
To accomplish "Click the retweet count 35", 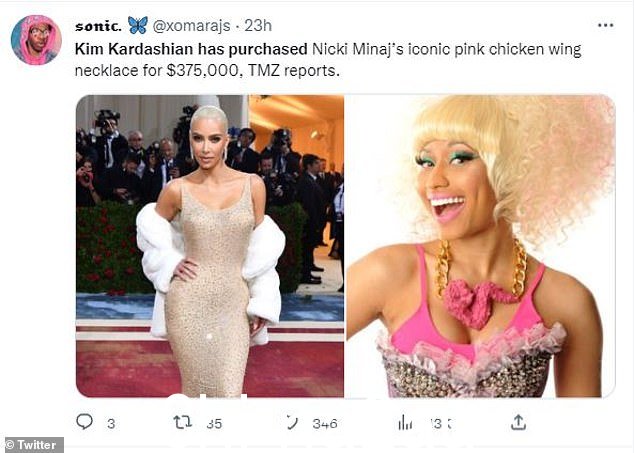I will (x=214, y=424).
